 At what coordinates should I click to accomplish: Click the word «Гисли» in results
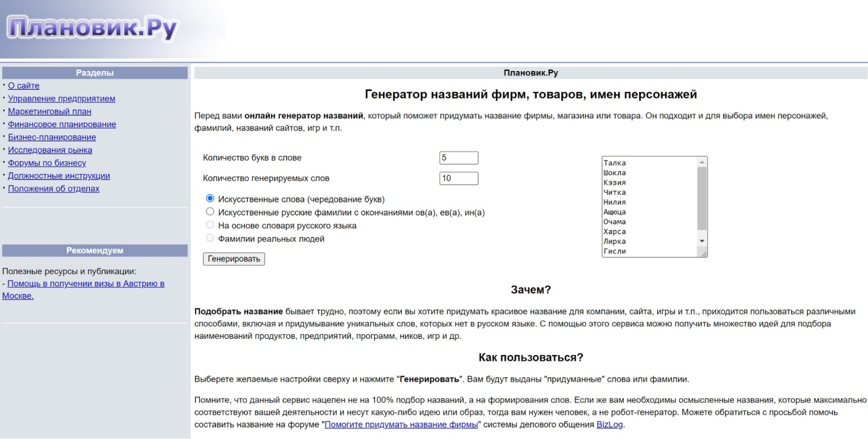pyautogui.click(x=614, y=251)
